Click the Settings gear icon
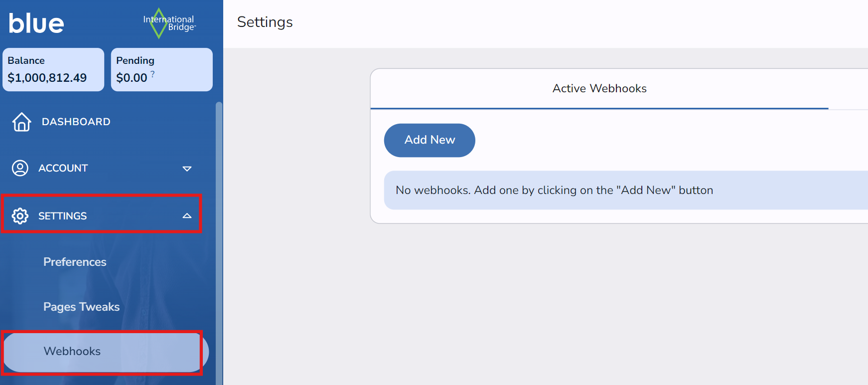 [20, 216]
